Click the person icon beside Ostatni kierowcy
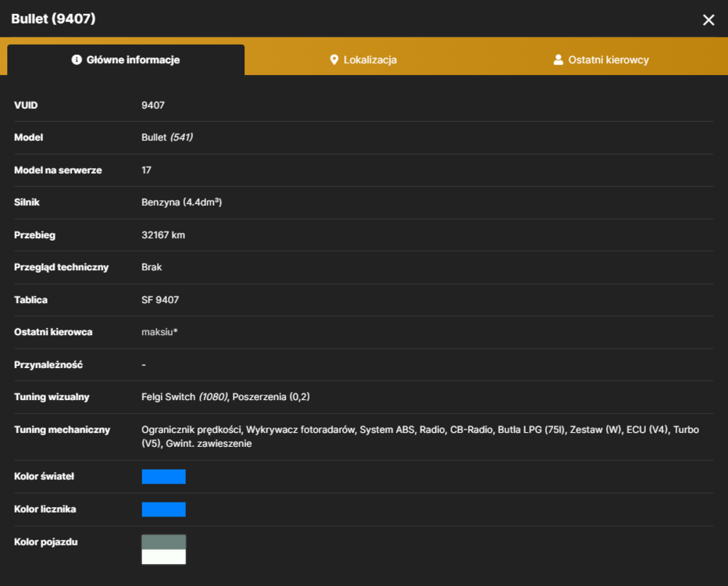Viewport: 728px width, 586px height. click(x=558, y=59)
